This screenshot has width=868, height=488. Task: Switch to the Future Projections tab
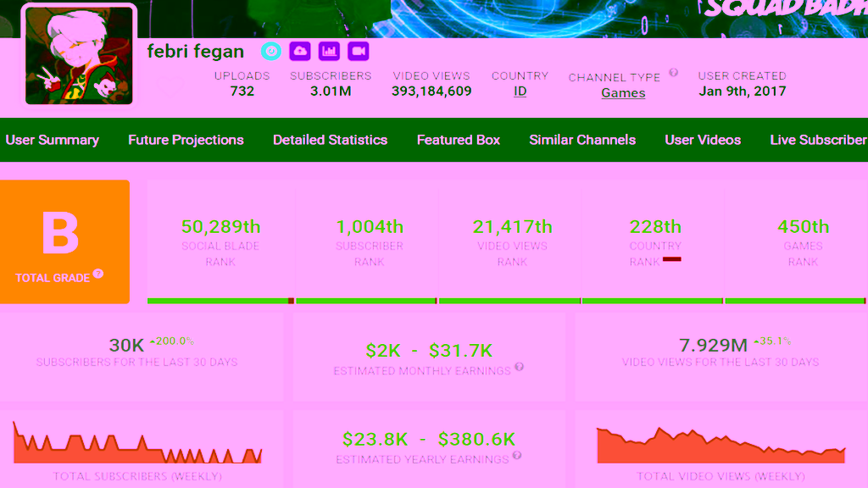pyautogui.click(x=186, y=140)
